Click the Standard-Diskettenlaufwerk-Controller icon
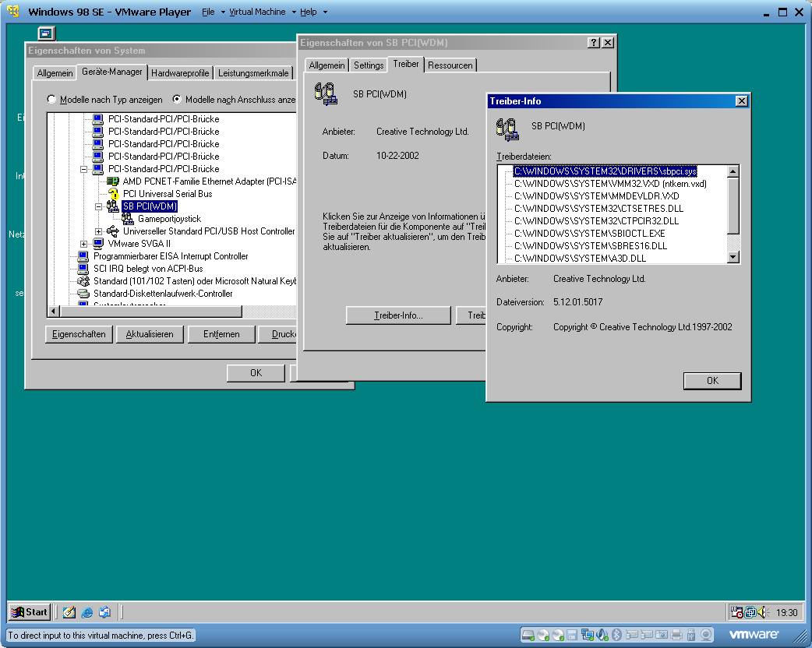Screen dimensions: 812x648 click(x=83, y=294)
